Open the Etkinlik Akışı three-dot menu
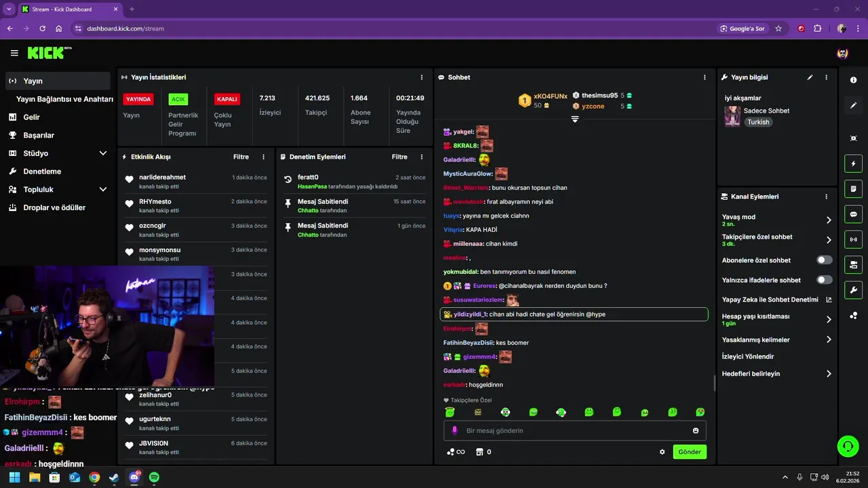The width and height of the screenshot is (868, 488). tap(264, 157)
